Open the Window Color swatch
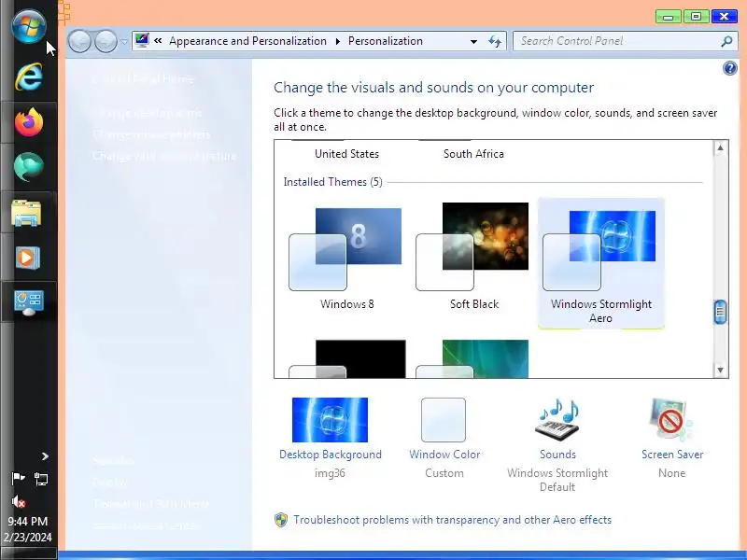Screen dimensions: 747x560 coord(444,419)
